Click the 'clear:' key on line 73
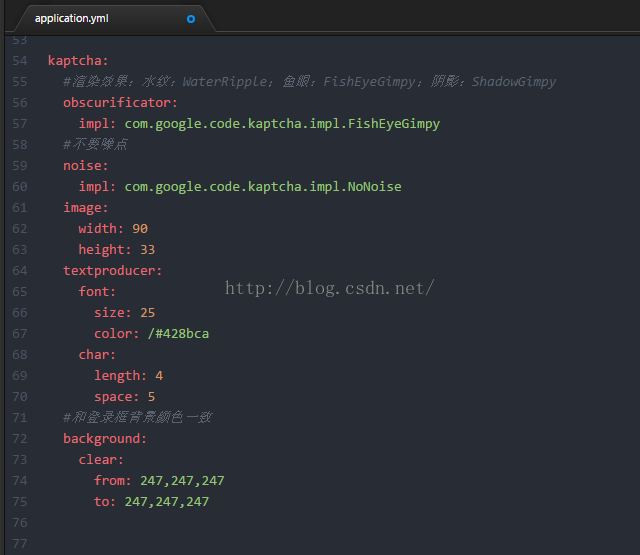This screenshot has height=555, width=640. click(x=101, y=460)
